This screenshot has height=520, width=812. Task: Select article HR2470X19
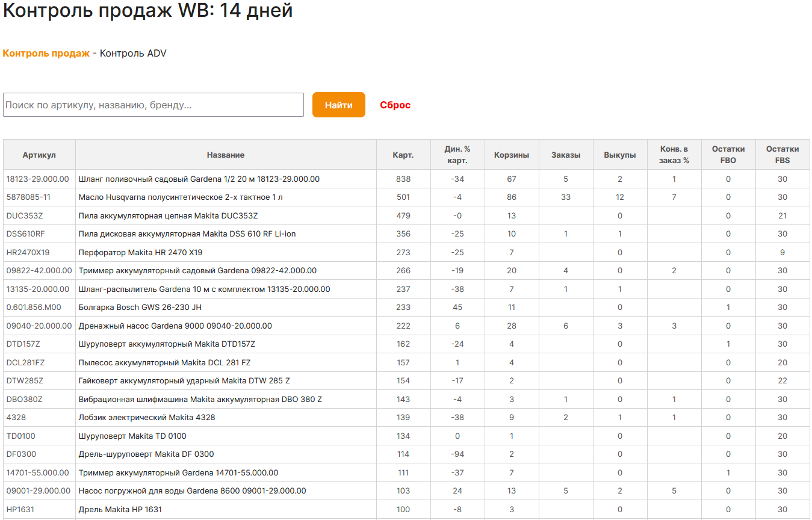(x=28, y=252)
